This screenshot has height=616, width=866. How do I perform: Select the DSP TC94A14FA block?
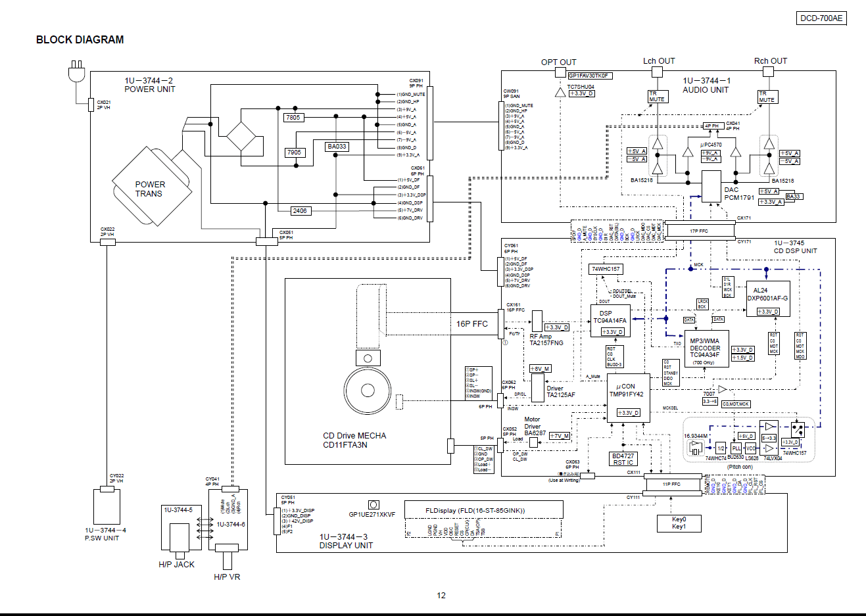pyautogui.click(x=610, y=321)
